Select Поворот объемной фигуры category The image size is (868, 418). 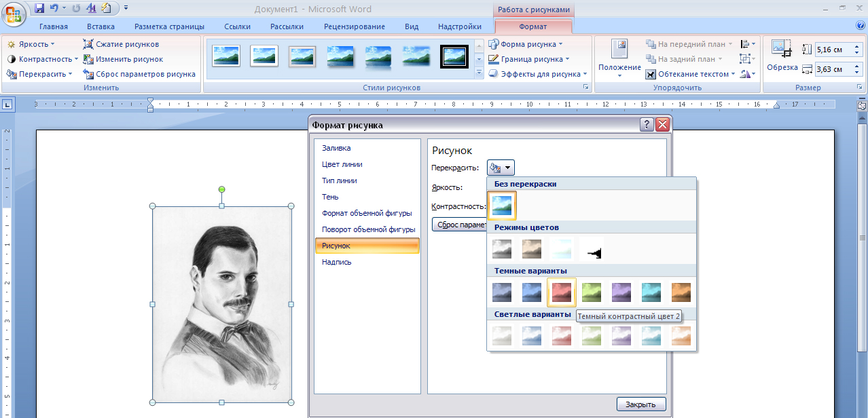point(367,229)
